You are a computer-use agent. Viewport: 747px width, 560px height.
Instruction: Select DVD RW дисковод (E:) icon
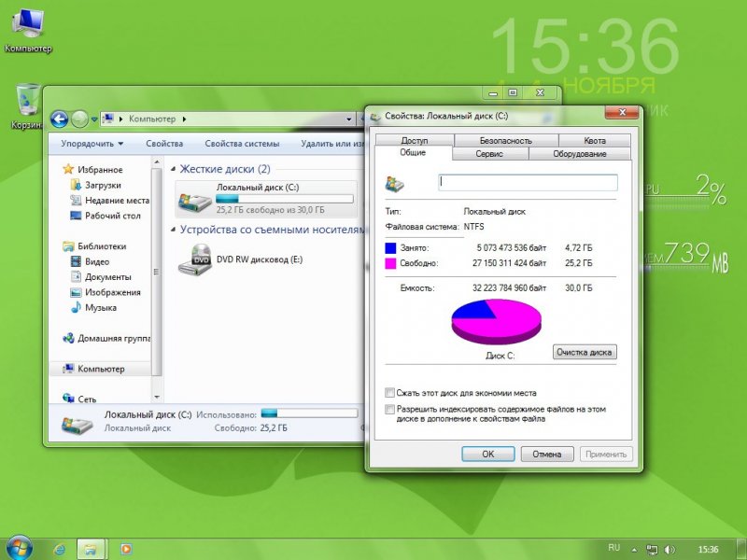coord(195,259)
